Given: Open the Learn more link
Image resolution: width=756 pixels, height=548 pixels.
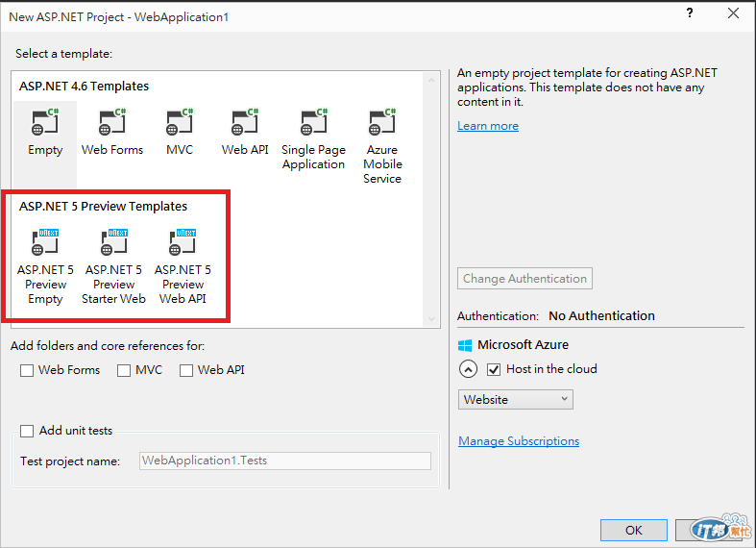Looking at the screenshot, I should click(x=488, y=126).
